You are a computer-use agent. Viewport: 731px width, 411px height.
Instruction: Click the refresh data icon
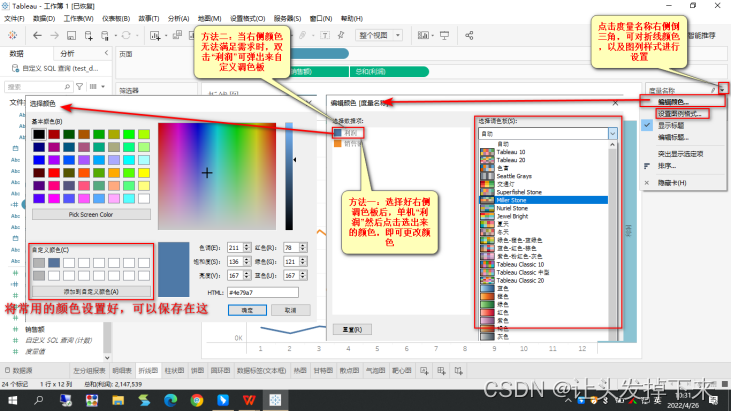pyautogui.click(x=126, y=35)
